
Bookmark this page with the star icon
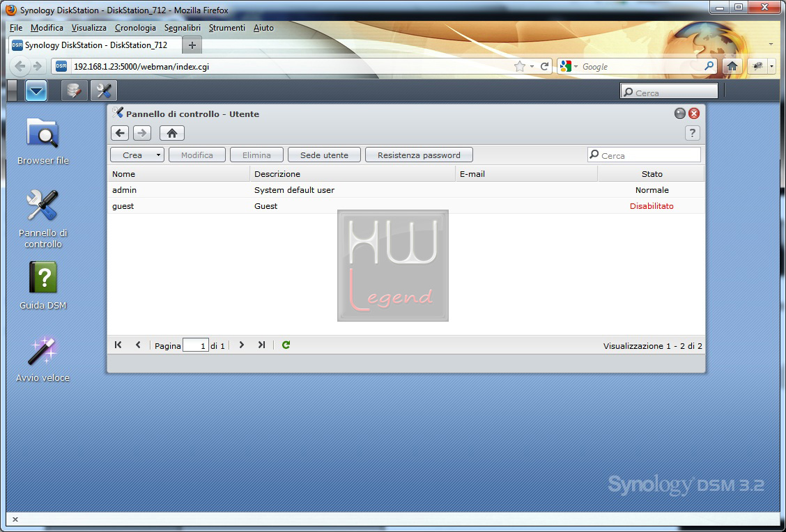520,67
